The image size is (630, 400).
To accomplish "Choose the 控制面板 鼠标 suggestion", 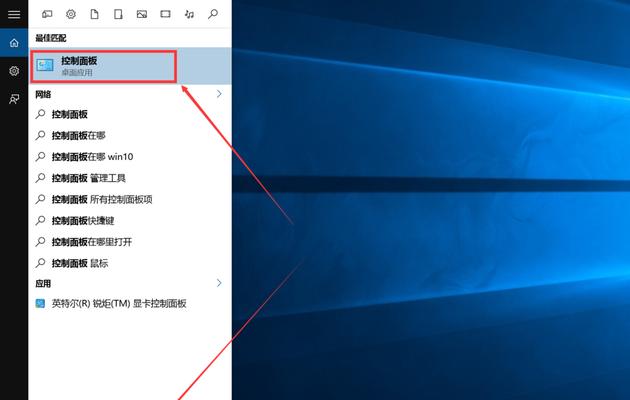I will point(130,263).
